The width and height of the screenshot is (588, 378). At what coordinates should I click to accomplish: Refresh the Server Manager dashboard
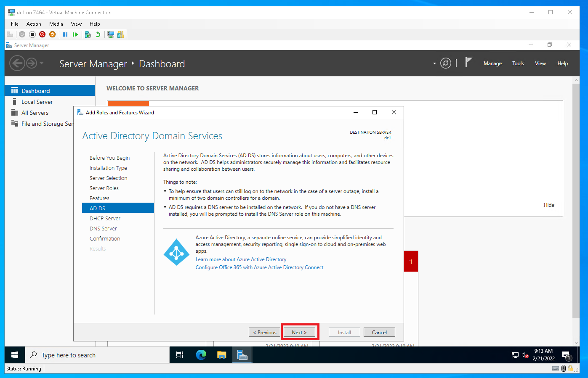(446, 63)
